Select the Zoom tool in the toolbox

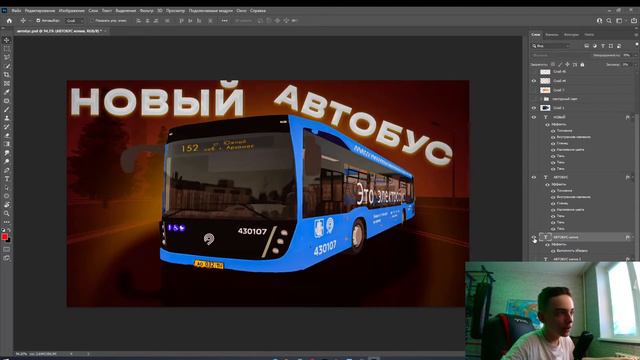[x=7, y=213]
